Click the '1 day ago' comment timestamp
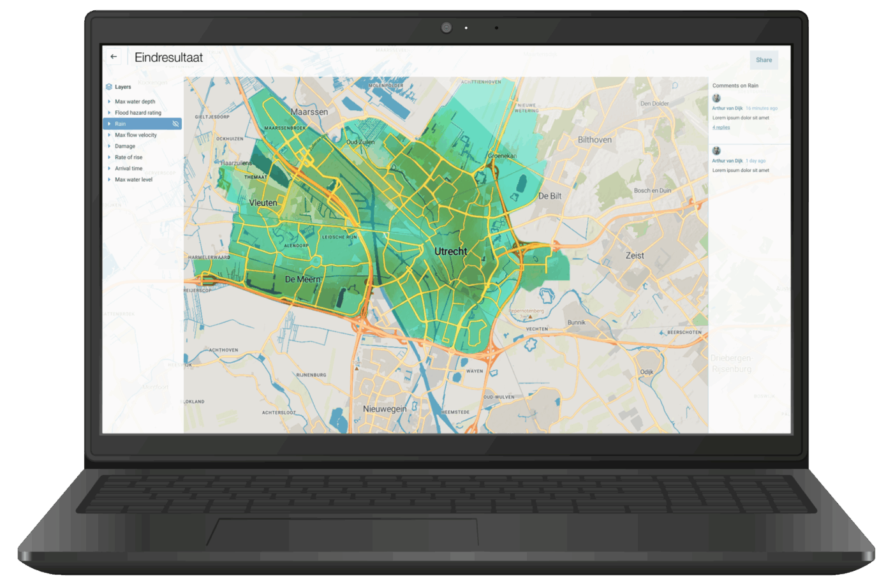 [x=756, y=161]
